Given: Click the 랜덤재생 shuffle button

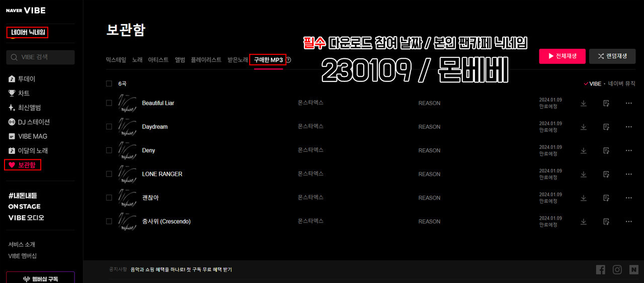Looking at the screenshot, I should [x=612, y=56].
